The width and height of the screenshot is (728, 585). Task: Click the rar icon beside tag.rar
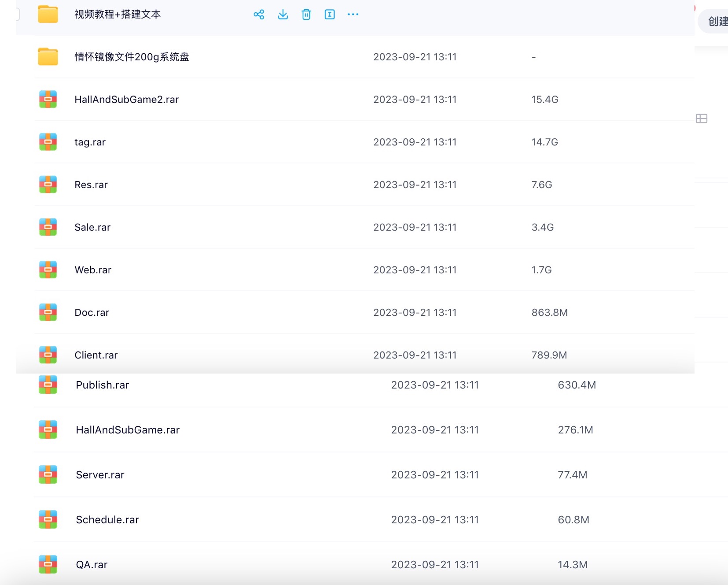pyautogui.click(x=48, y=142)
